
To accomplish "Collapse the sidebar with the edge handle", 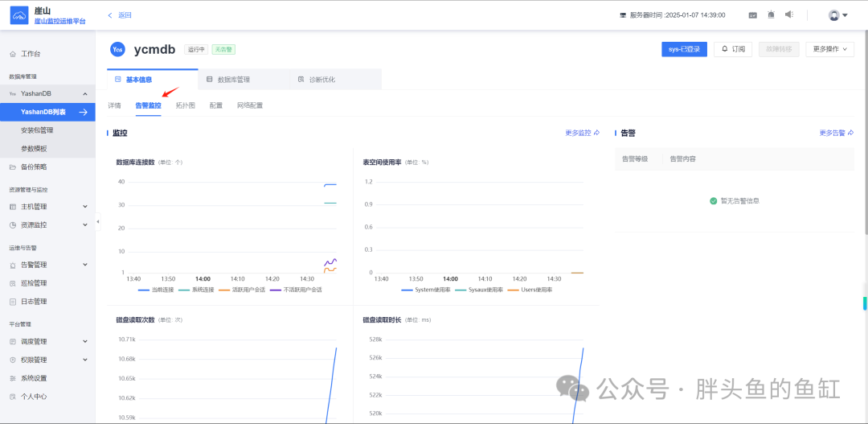I will [98, 222].
